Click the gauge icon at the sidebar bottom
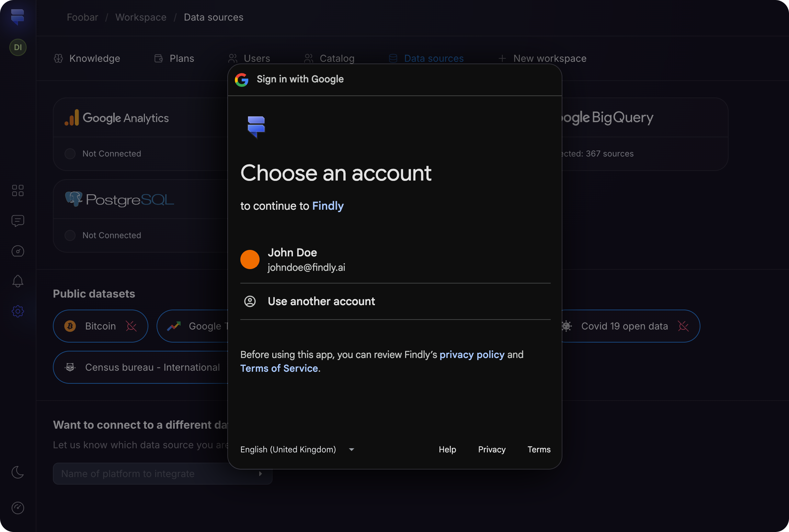Screen dimensions: 789x532 click(x=18, y=508)
